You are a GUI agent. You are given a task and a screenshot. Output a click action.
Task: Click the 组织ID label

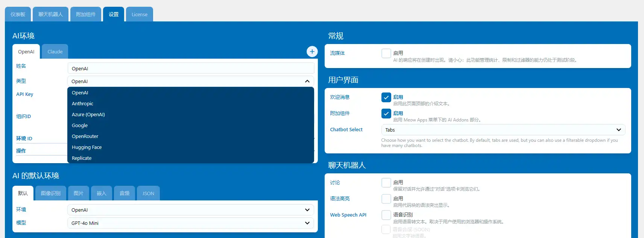point(23,116)
